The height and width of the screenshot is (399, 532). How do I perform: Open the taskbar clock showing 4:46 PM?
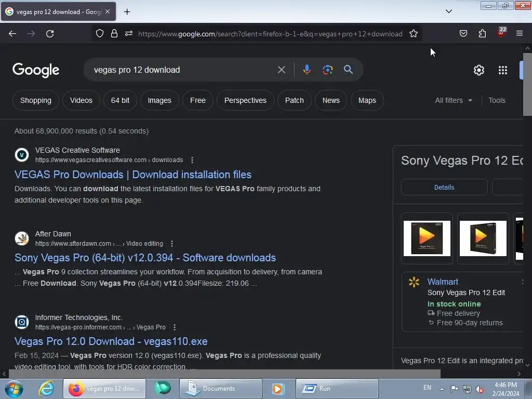click(506, 389)
